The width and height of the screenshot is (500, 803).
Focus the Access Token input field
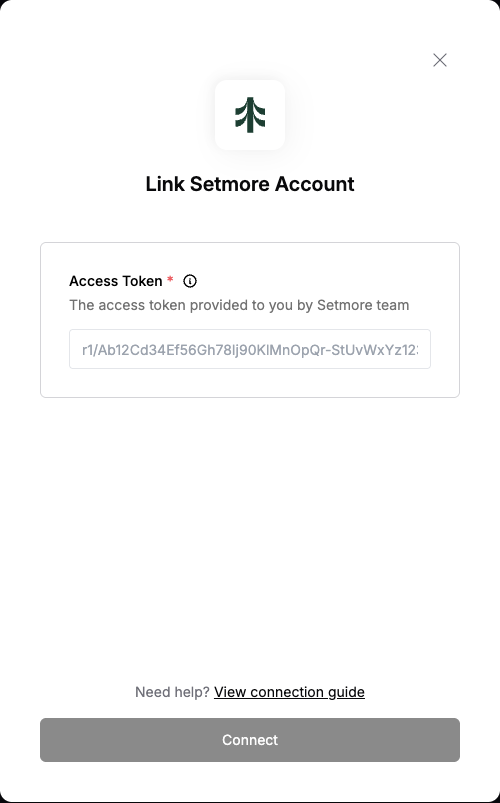[x=250, y=349]
